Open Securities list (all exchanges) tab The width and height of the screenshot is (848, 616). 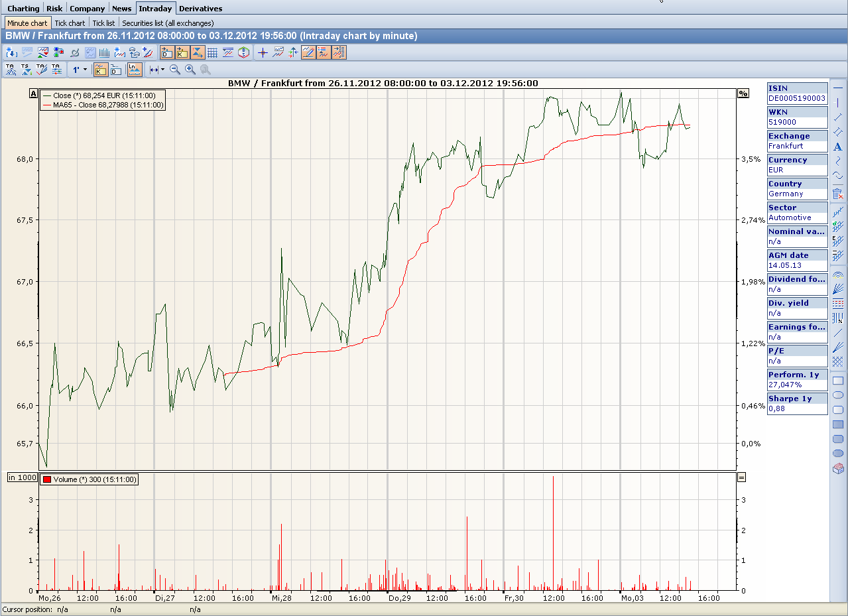point(168,23)
